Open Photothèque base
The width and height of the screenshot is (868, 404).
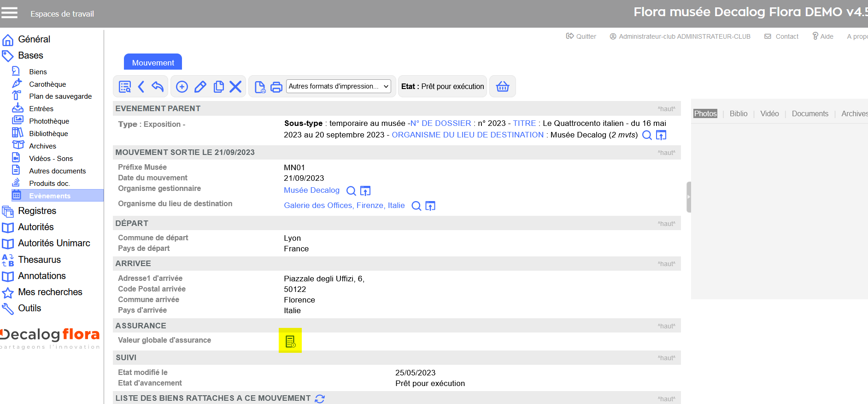(x=49, y=121)
